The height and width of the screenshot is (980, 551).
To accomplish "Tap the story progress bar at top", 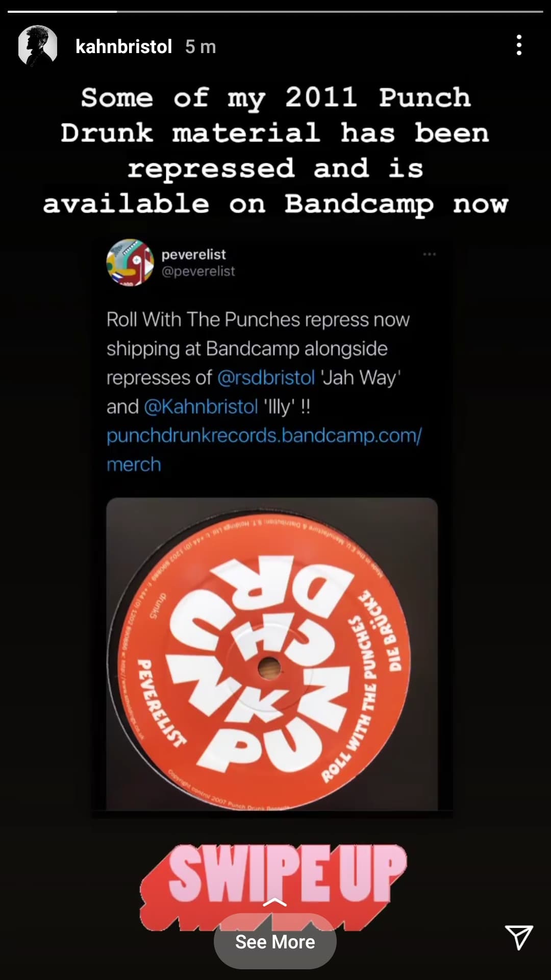I will pos(275,11).
